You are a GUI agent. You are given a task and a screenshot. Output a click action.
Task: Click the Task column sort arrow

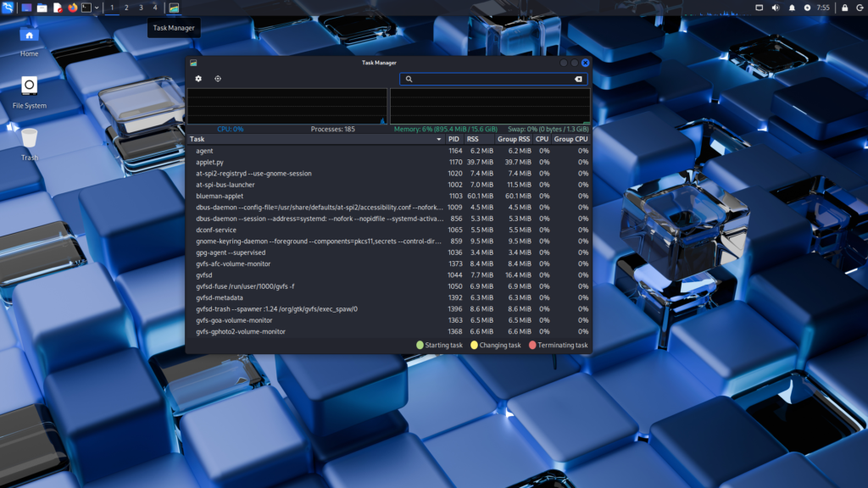(x=438, y=139)
